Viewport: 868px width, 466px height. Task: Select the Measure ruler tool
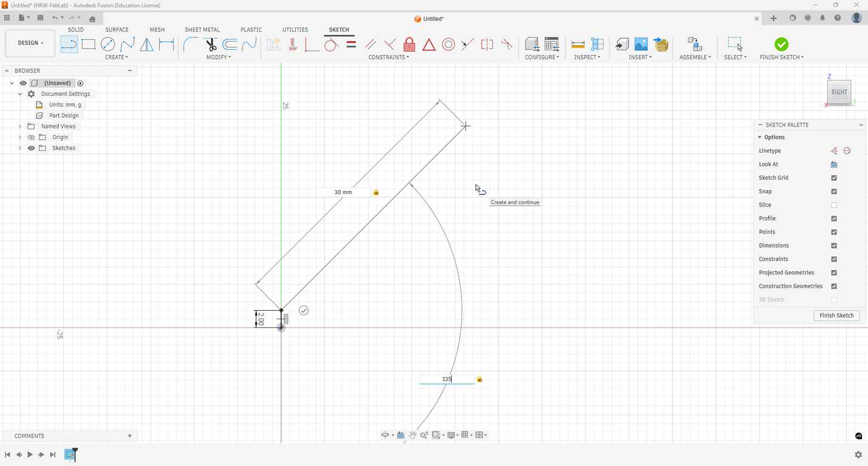click(578, 44)
